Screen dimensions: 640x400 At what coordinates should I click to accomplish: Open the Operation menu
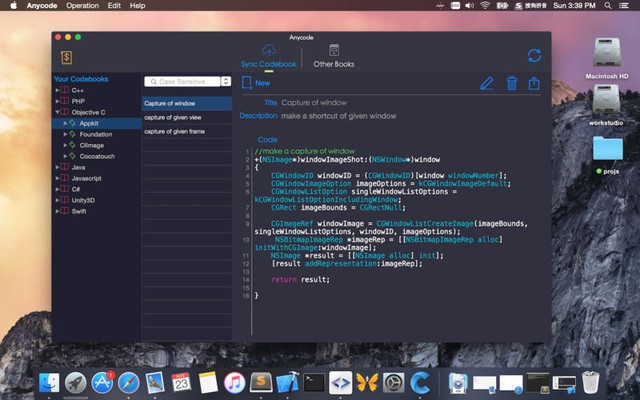click(82, 6)
